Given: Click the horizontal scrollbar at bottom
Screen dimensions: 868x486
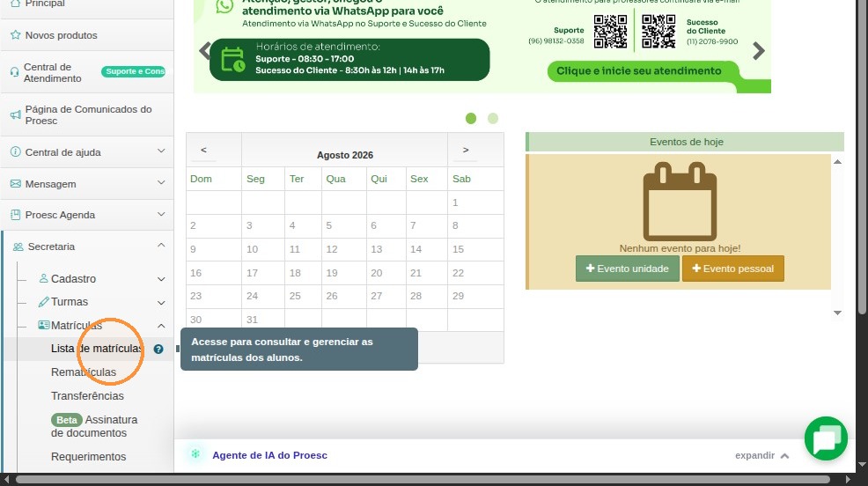Looking at the screenshot, I should pos(423,479).
